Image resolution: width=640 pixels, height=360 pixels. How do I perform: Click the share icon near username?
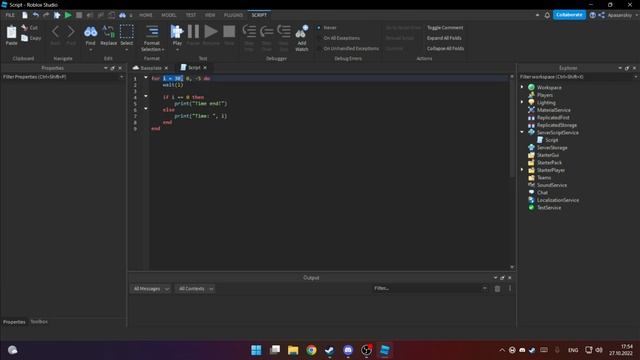601,15
